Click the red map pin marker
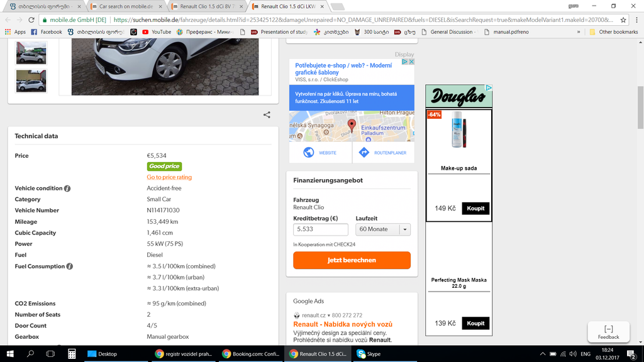 click(352, 125)
